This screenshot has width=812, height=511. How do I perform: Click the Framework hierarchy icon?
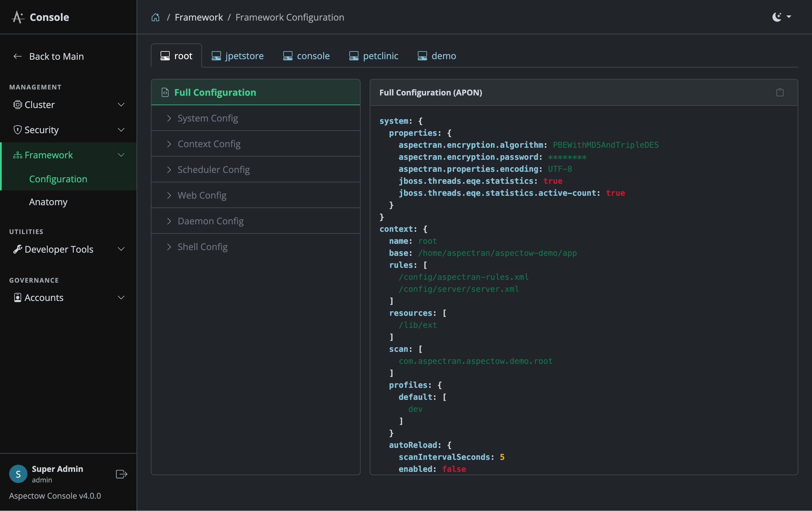(x=17, y=155)
